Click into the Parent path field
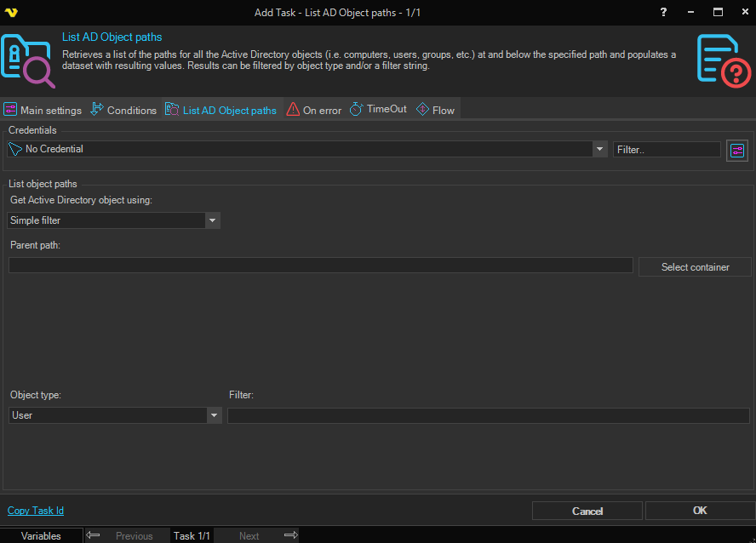The image size is (756, 543). 320,266
